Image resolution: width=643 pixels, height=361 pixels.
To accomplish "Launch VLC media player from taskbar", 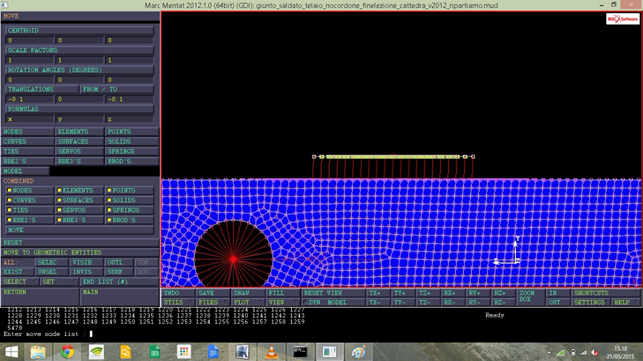I will [x=271, y=352].
